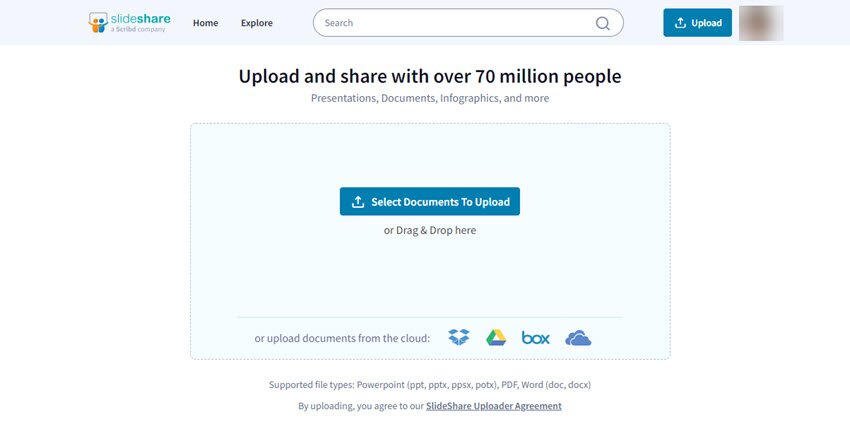This screenshot has height=448, width=850.
Task: Click the 'a Scribd company' tagline
Action: coord(139,30)
